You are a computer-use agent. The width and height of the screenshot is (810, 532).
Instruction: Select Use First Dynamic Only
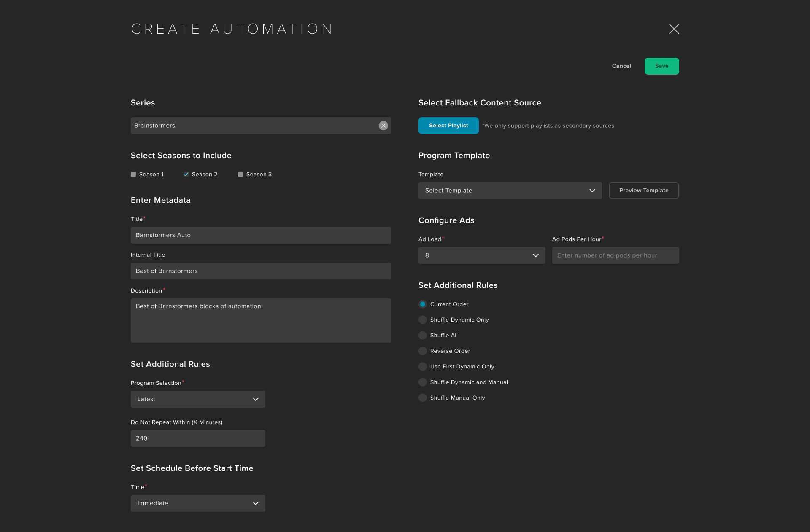(422, 367)
